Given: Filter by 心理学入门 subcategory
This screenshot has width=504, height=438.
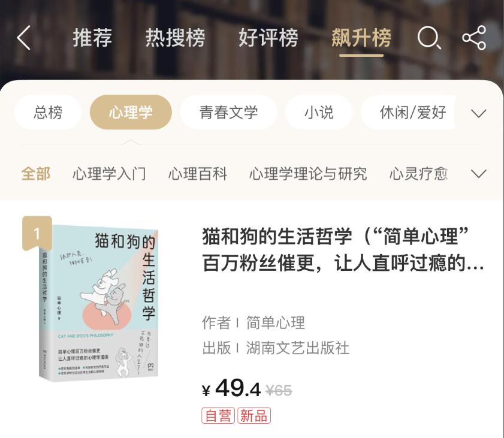Looking at the screenshot, I should tap(109, 174).
